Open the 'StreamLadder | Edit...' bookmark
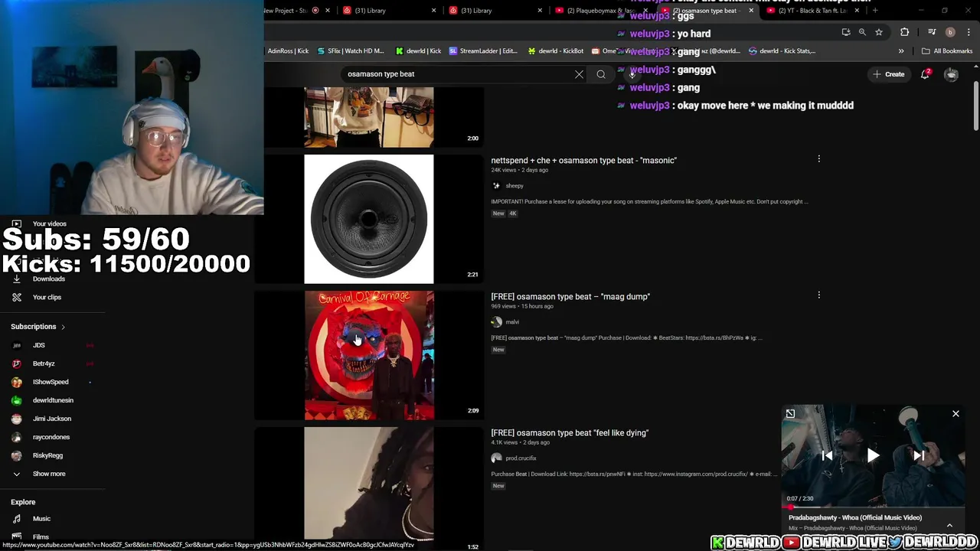Screen dimensions: 980x551 (484, 51)
